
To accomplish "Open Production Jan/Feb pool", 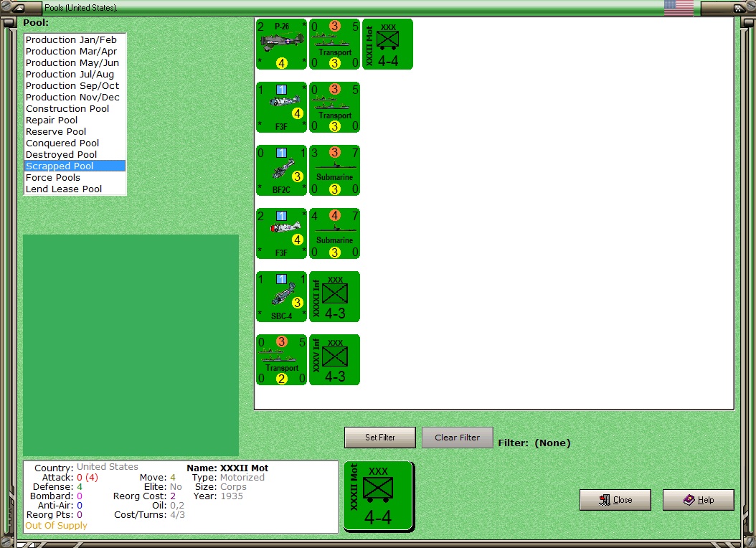I will click(x=75, y=39).
